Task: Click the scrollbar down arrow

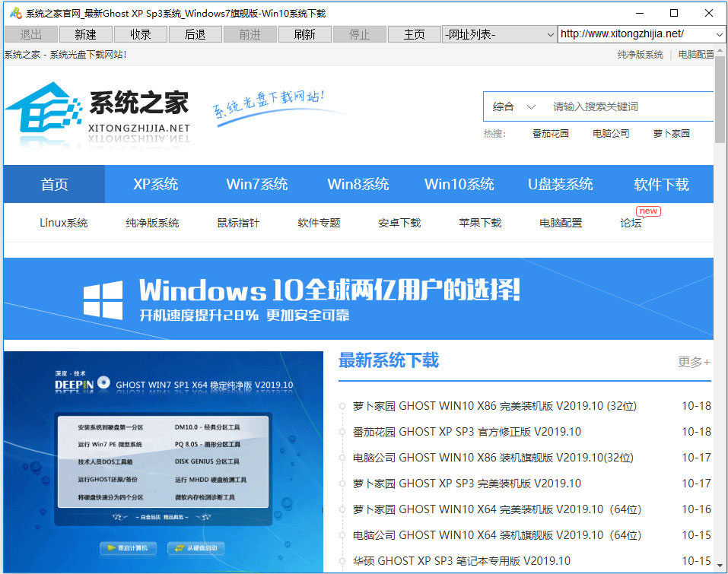Action: (720, 566)
